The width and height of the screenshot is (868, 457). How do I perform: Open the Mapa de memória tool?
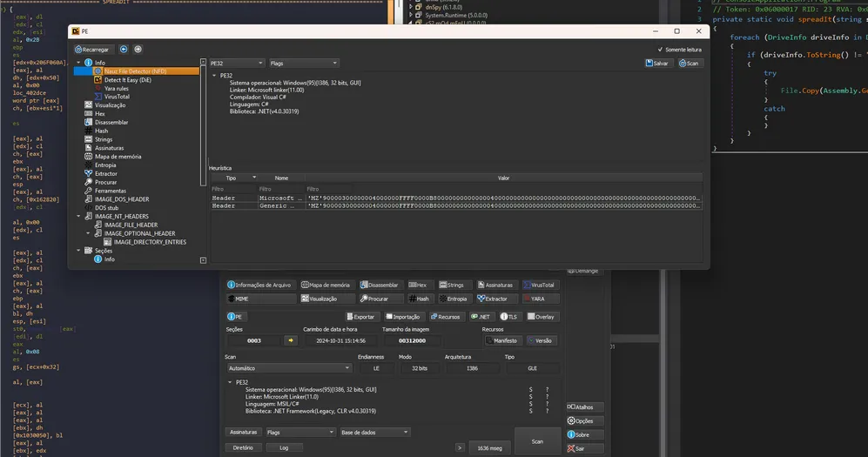pos(326,285)
